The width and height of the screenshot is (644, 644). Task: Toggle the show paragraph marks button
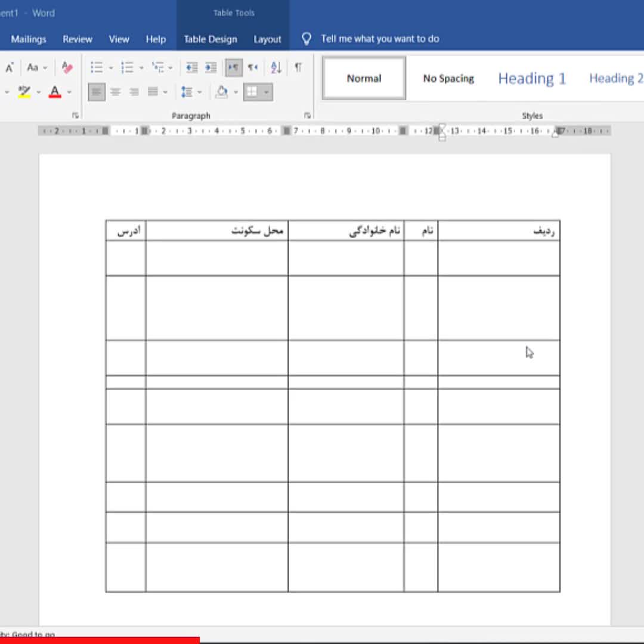pos(298,67)
